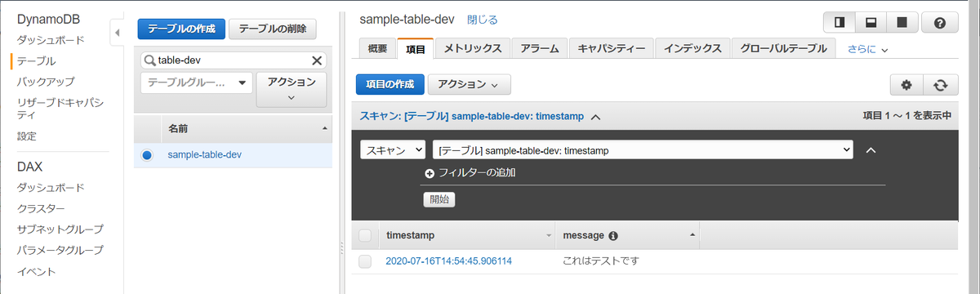The width and height of the screenshot is (980, 294).
Task: Open クラスター in the sidebar
Action: click(41, 208)
